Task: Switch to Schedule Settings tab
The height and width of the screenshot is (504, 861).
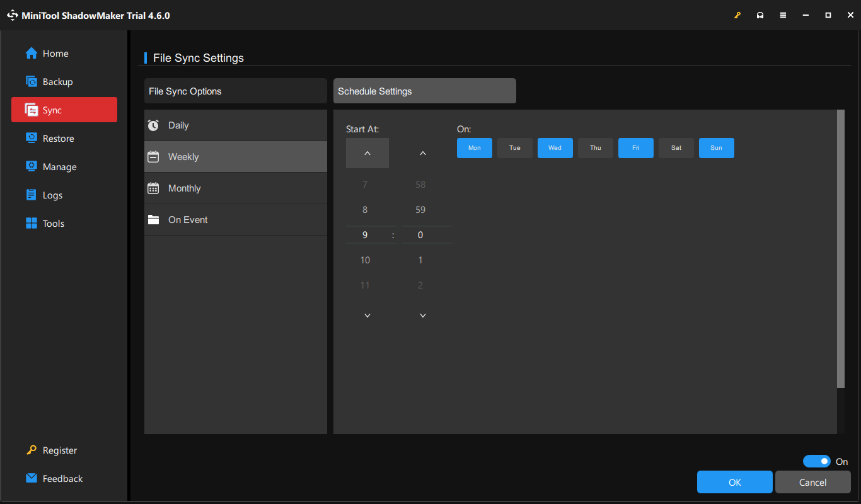Action: [425, 91]
